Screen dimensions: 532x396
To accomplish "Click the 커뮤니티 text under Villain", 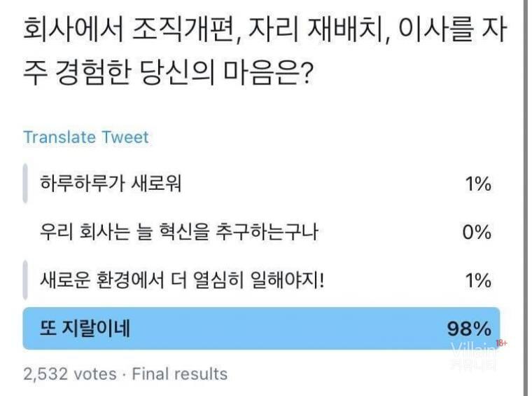I will pyautogui.click(x=474, y=364).
